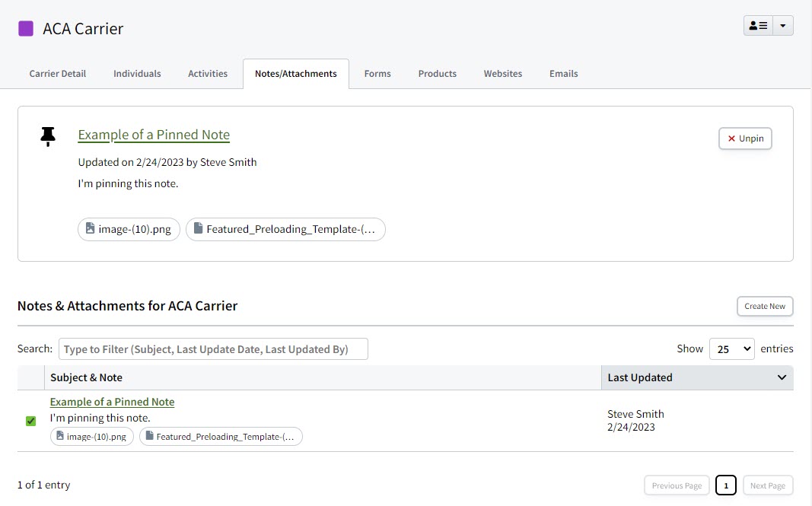
Task: Click the ACA Carrier page title
Action: [x=83, y=28]
